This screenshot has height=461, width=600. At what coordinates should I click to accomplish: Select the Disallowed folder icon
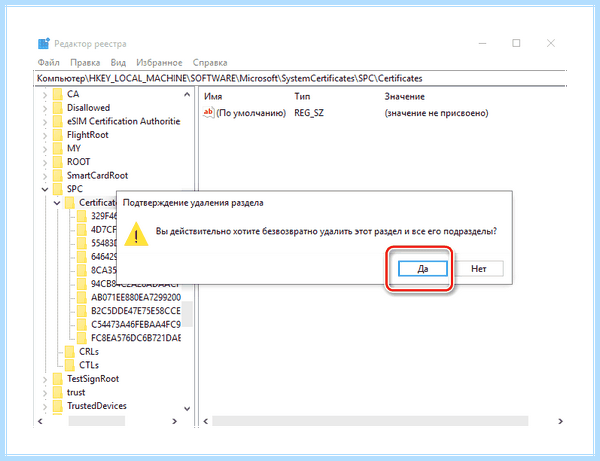pyautogui.click(x=57, y=108)
